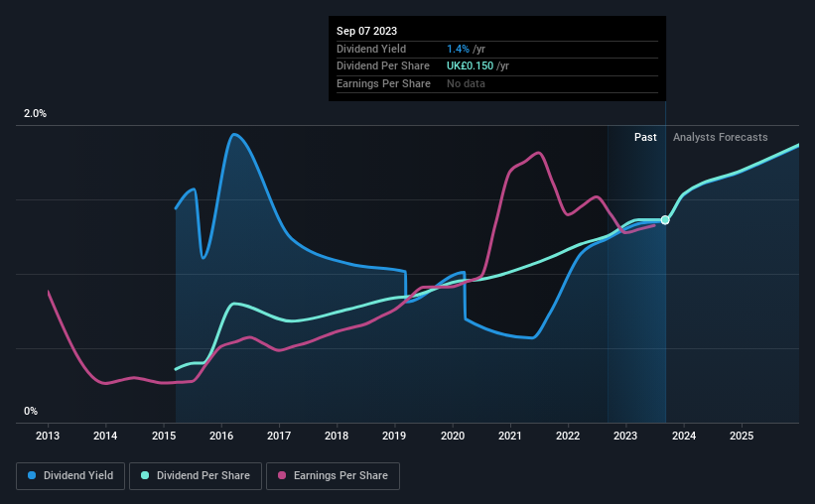Click the 2019 x-axis label

click(x=394, y=436)
